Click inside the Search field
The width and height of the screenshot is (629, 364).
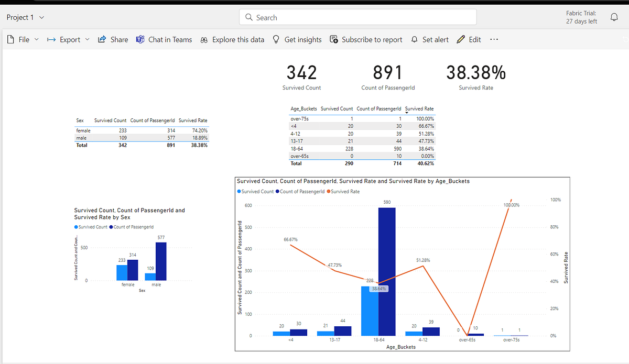(x=358, y=17)
